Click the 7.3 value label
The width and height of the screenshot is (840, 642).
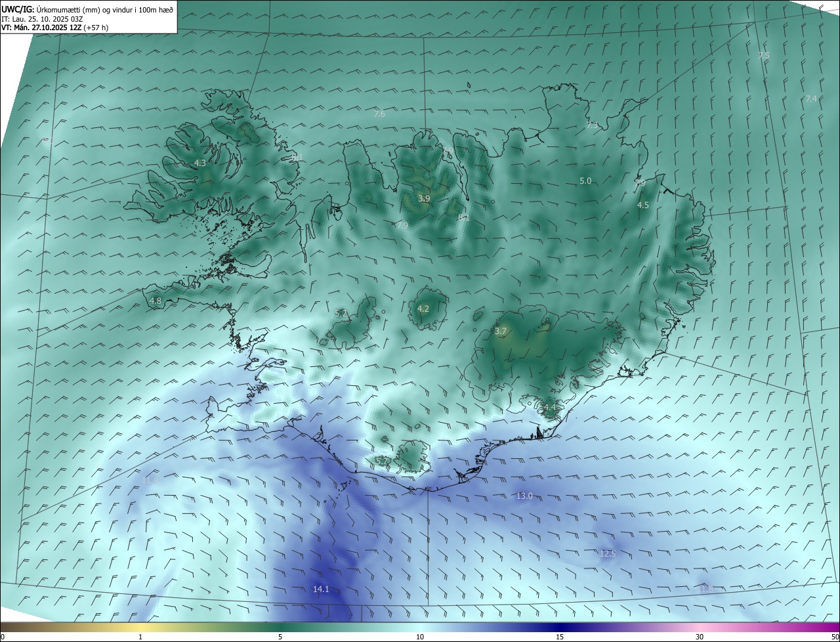592,125
